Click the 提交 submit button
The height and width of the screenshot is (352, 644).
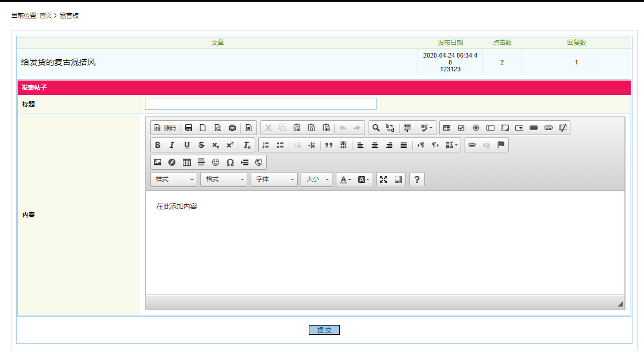point(324,330)
